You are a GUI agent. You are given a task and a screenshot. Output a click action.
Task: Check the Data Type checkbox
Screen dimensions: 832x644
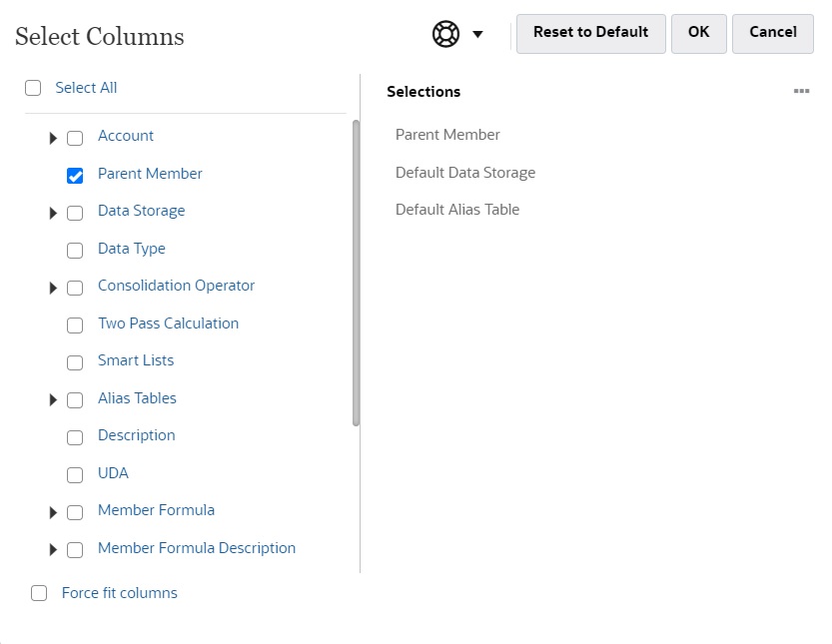click(x=75, y=250)
